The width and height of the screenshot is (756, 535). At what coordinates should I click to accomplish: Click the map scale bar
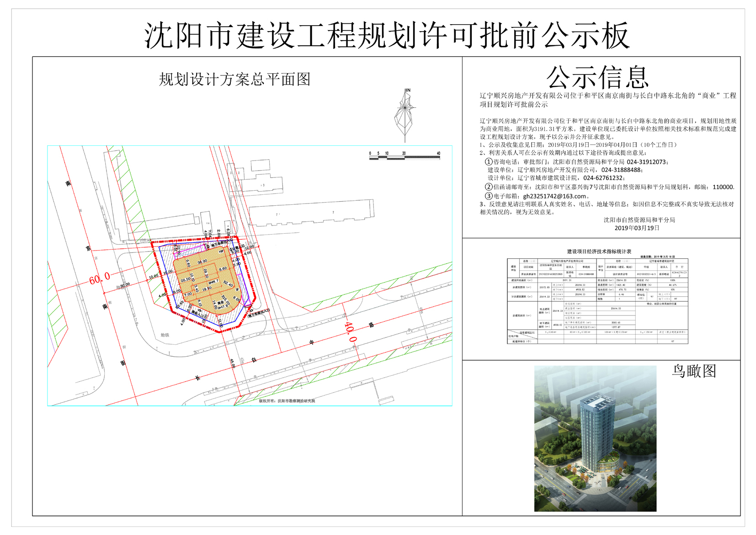pos(405,157)
